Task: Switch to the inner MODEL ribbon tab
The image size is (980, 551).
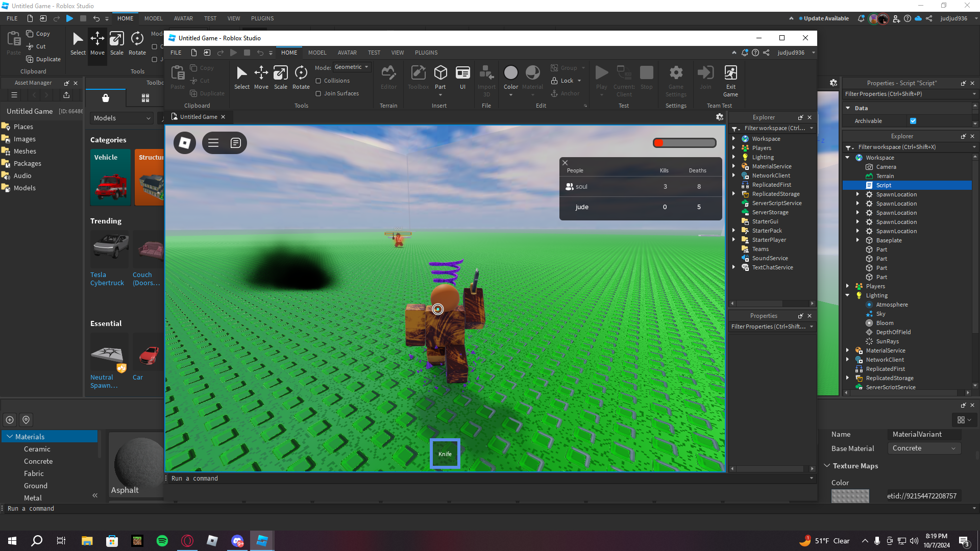Action: point(317,53)
